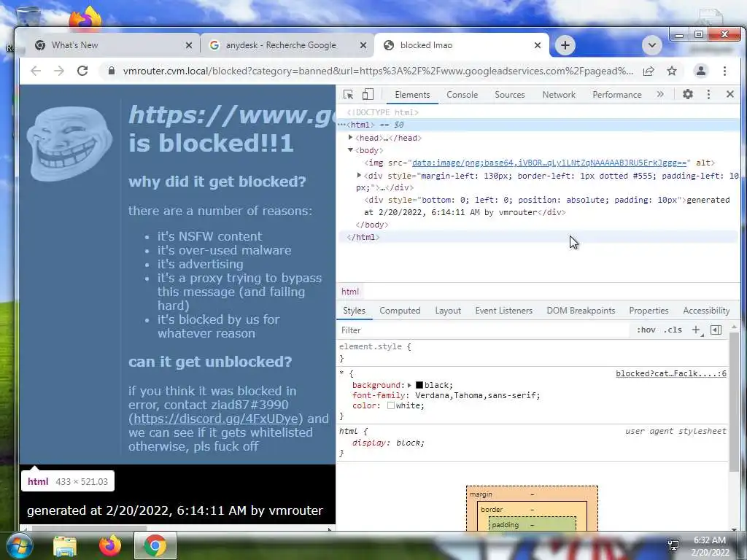This screenshot has width=747, height=560.
Task: Click the Styles pane vertical scrollbar
Action: [x=734, y=400]
